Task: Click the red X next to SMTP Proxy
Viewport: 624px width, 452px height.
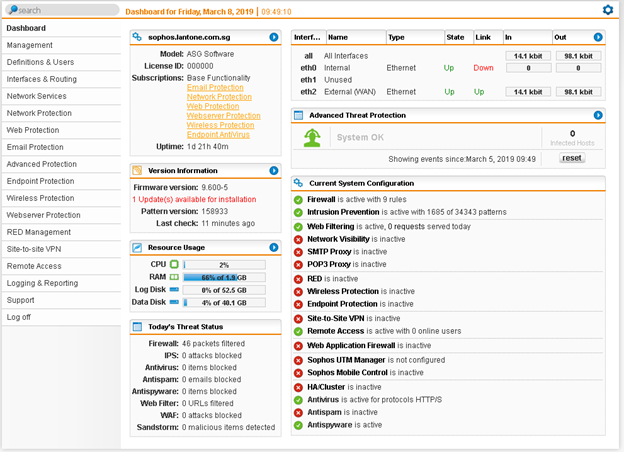Action: point(298,252)
